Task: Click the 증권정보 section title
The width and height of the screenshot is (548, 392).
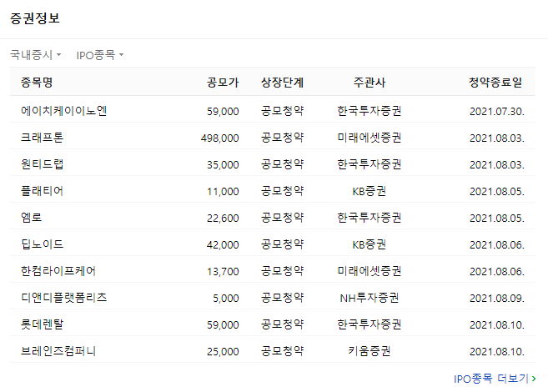Action: coord(35,18)
